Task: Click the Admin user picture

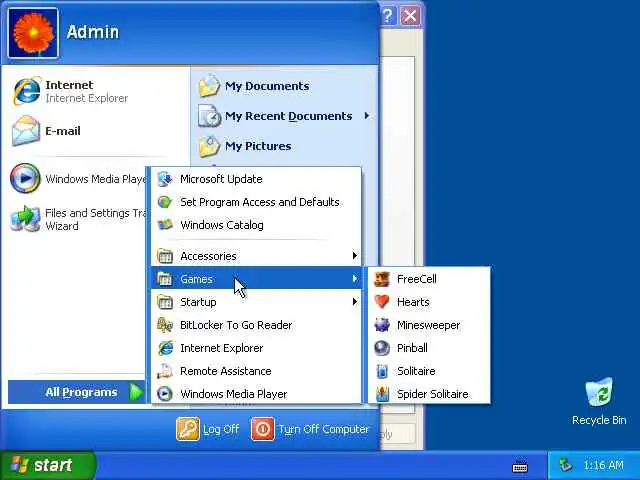Action: (x=33, y=33)
